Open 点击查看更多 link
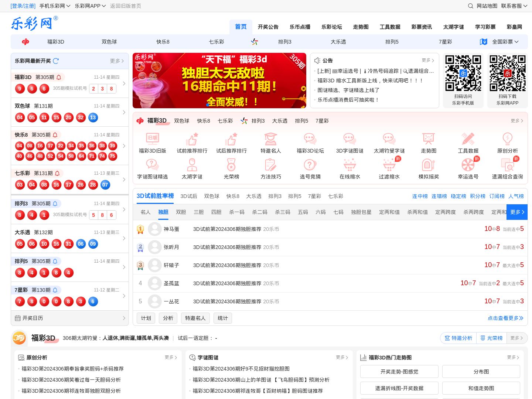This screenshot has height=399, width=532. pos(505,318)
